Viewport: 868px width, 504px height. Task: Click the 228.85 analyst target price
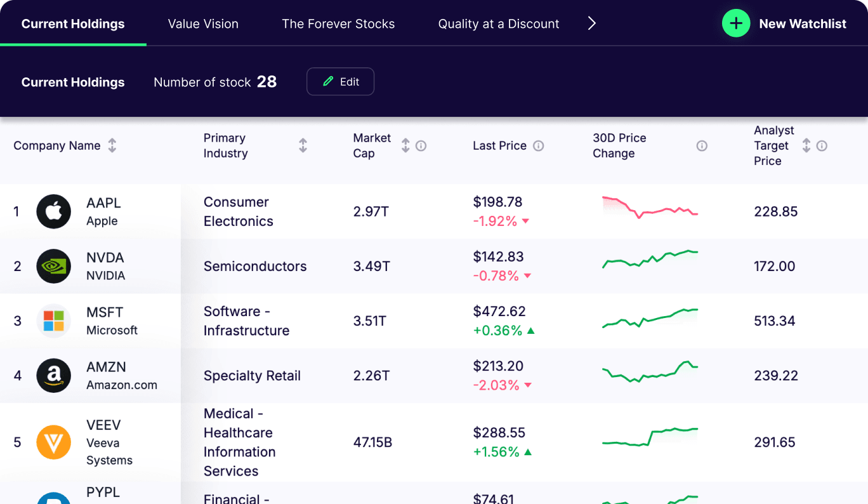(x=775, y=211)
